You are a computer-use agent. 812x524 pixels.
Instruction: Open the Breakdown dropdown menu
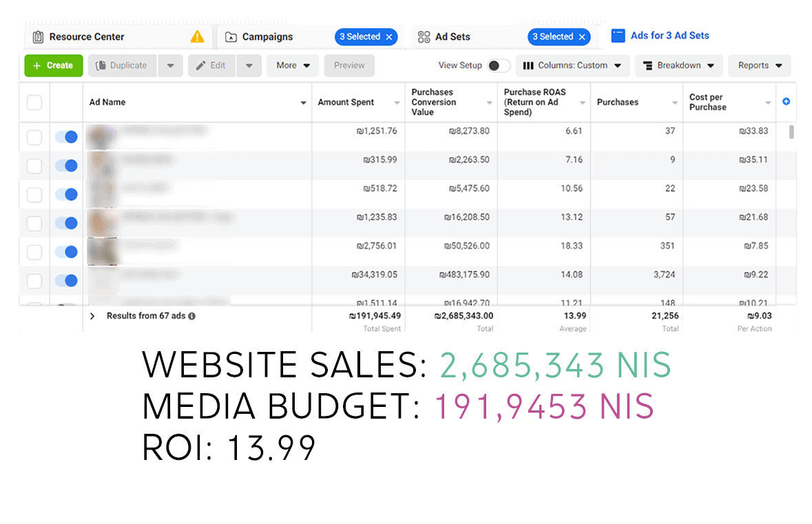coord(678,65)
